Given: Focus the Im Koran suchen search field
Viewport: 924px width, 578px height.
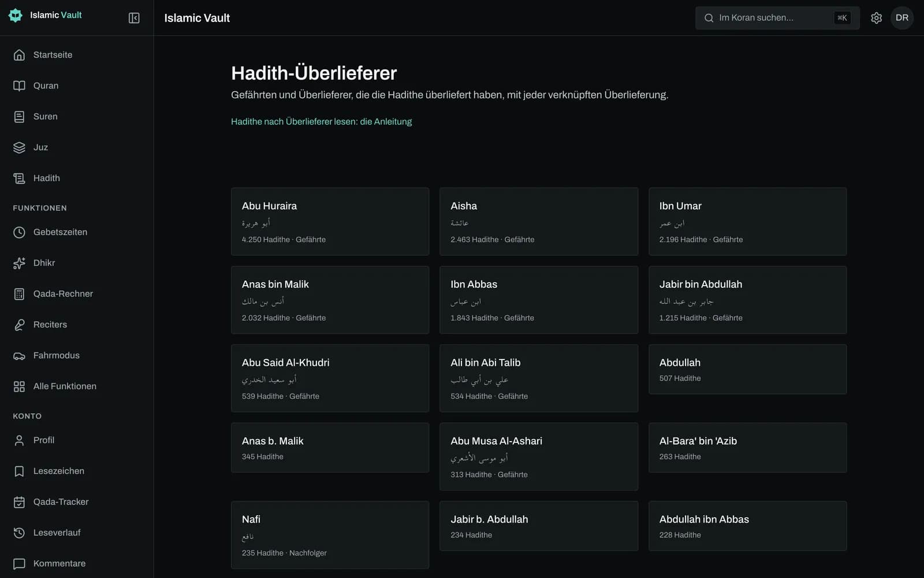Looking at the screenshot, I should [x=777, y=18].
